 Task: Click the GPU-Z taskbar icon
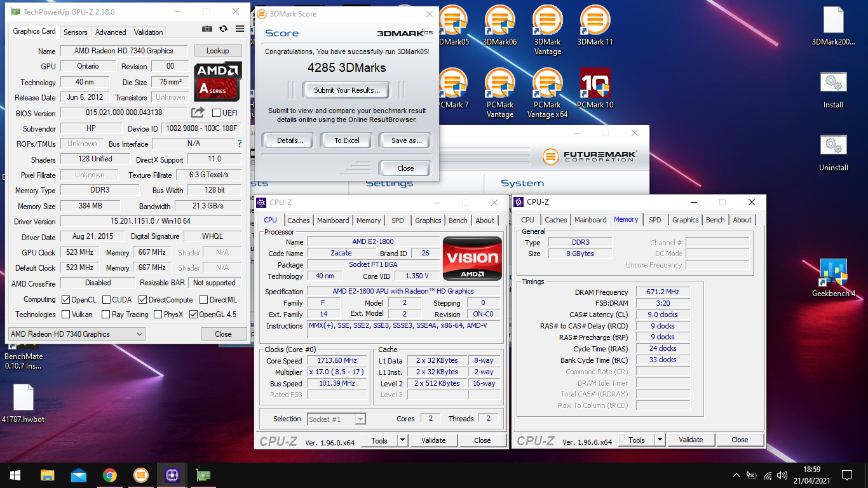click(x=203, y=475)
